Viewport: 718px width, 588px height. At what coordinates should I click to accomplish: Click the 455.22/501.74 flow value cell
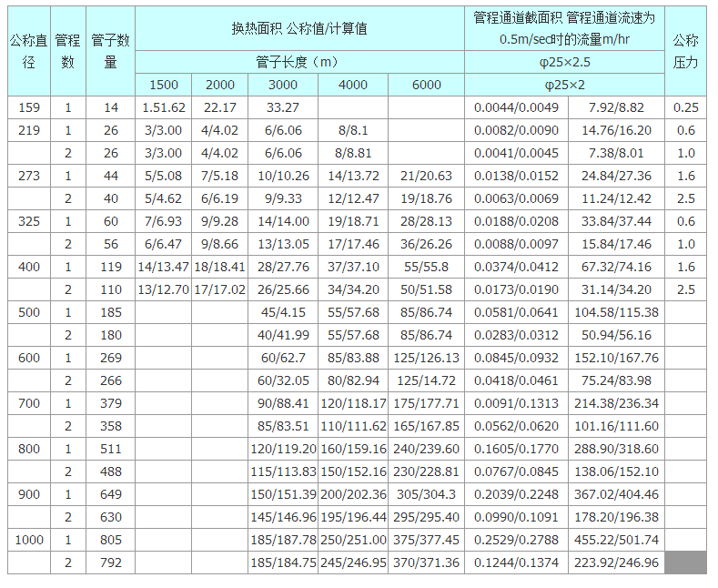(x=616, y=540)
